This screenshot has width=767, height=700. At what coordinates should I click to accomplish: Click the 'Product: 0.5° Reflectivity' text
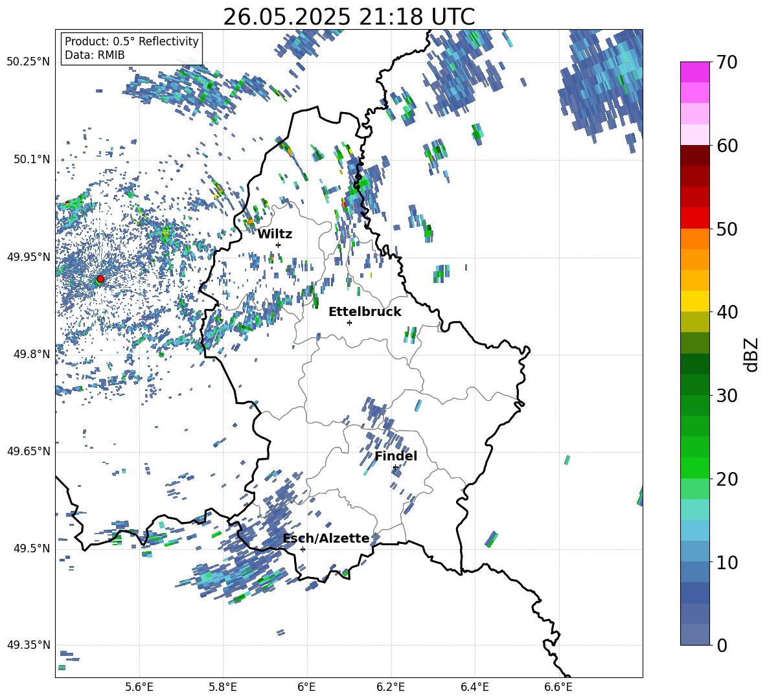[132, 41]
